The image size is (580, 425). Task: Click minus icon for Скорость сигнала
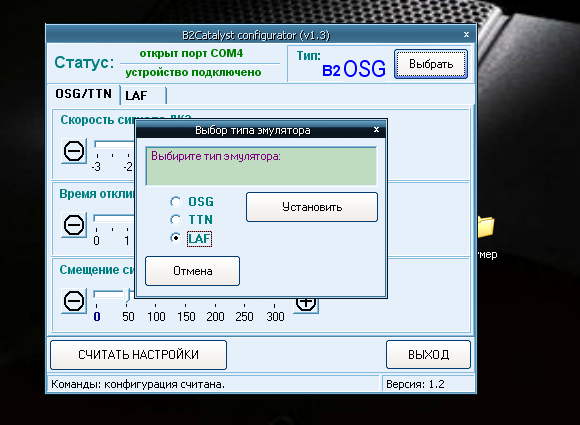coord(74,151)
